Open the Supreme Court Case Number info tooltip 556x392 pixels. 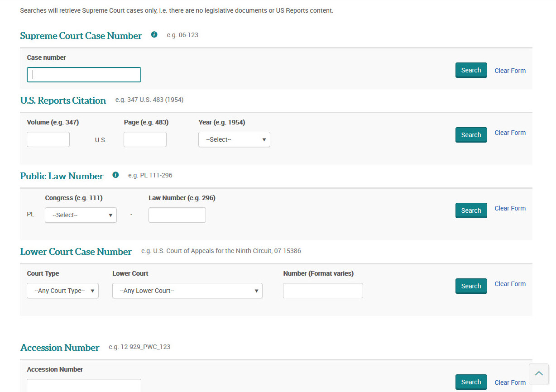[154, 34]
